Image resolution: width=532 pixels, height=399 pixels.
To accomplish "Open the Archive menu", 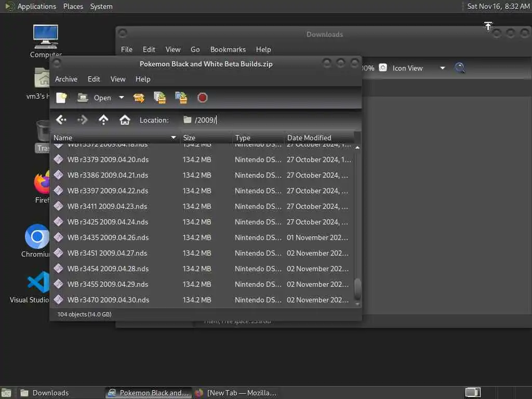I will click(66, 79).
